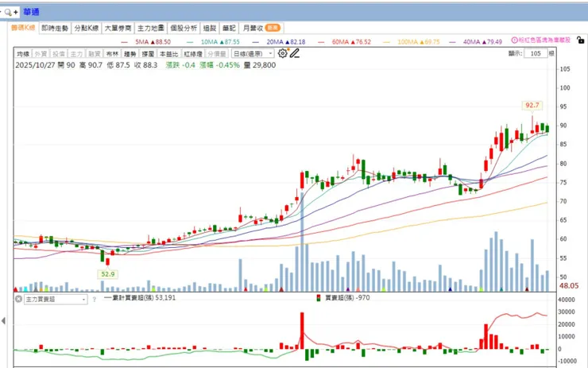The height and width of the screenshot is (368, 588).
Task: Click the 20MA blue legend line
Action: point(256,42)
